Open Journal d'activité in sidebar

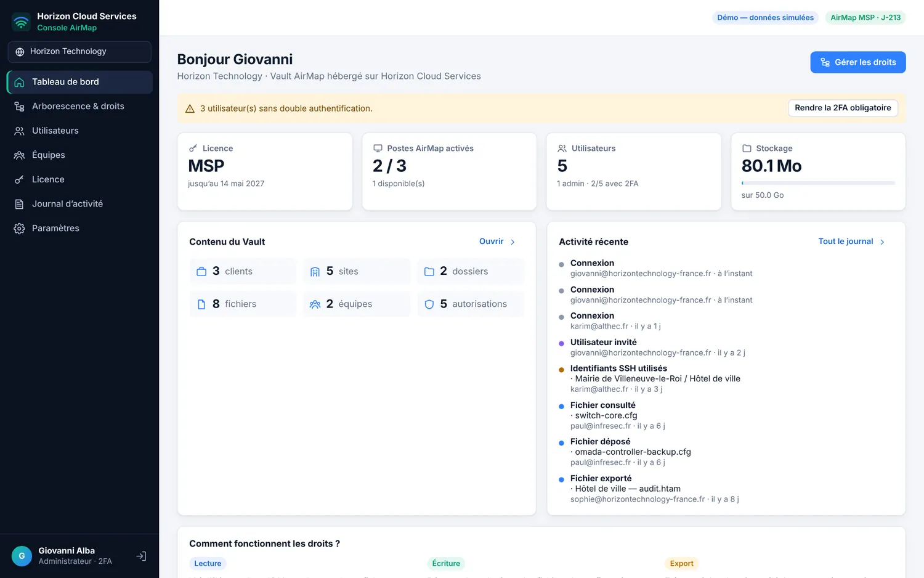point(80,204)
